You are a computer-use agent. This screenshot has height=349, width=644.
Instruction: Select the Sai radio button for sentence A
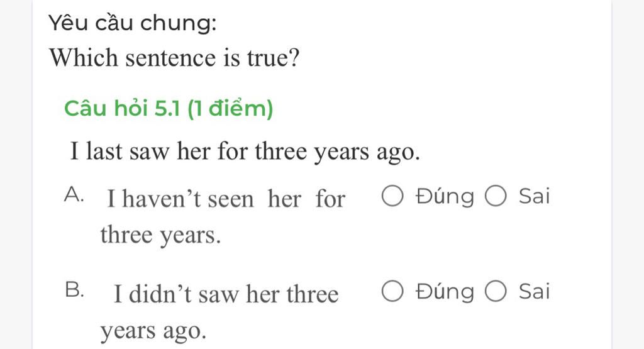pos(496,196)
